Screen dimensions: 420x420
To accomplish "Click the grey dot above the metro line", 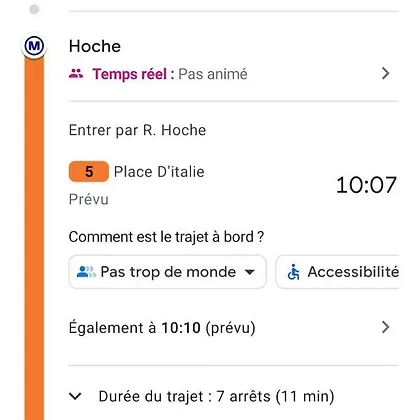I will click(34, 9).
